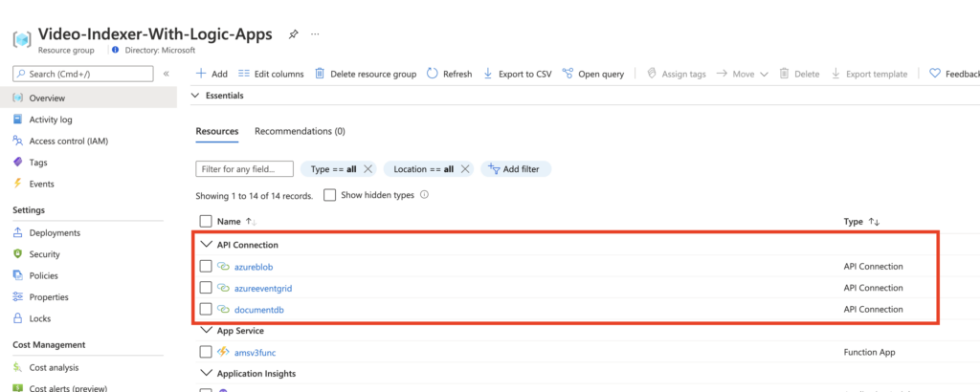Viewport: 980px width, 392px height.
Task: Sort by Type column arrows
Action: [x=874, y=222]
